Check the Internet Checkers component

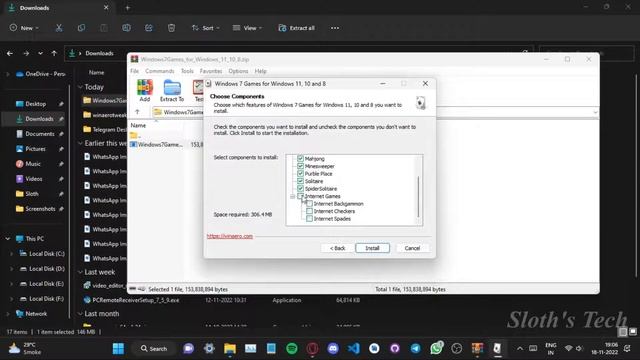tap(309, 211)
